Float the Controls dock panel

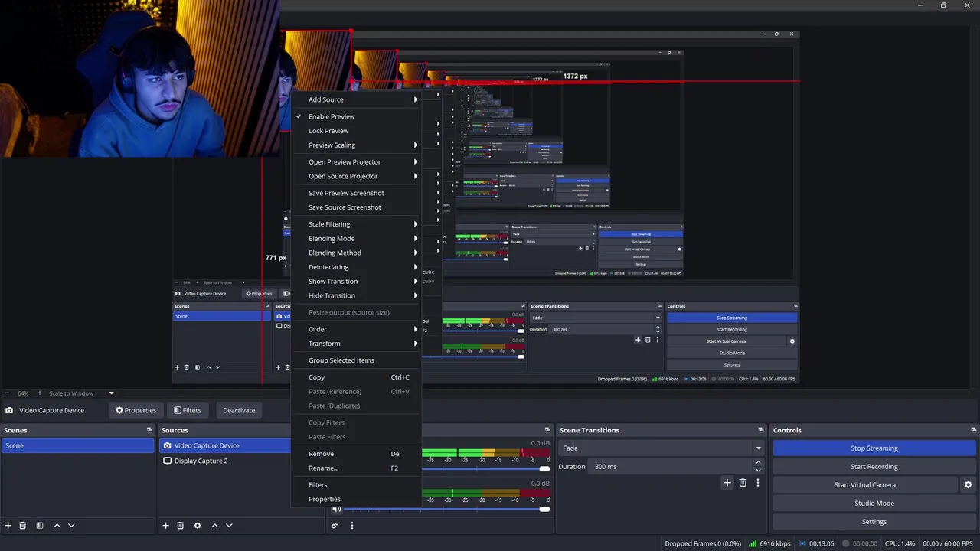coord(973,430)
